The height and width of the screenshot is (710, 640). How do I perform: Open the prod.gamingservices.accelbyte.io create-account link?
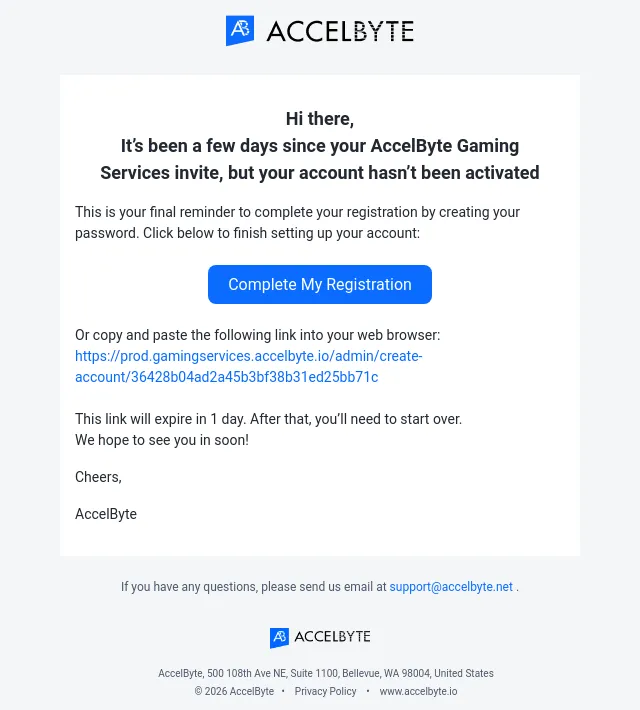249,366
